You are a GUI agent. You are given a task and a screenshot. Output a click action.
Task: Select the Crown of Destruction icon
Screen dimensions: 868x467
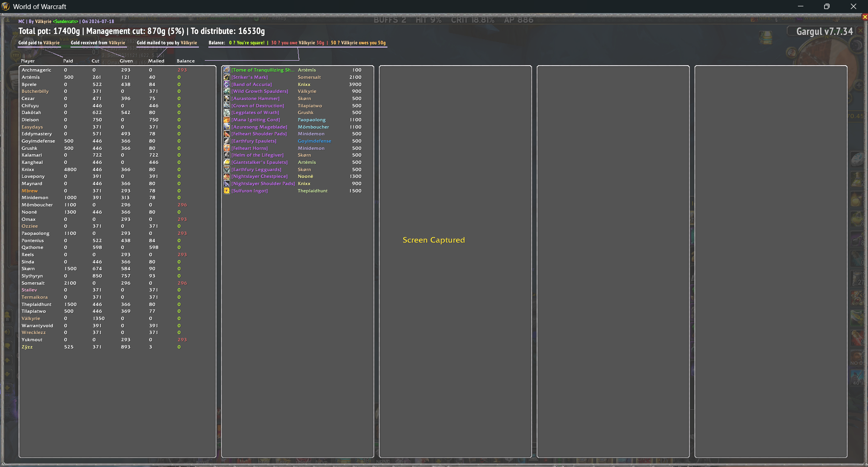click(226, 106)
